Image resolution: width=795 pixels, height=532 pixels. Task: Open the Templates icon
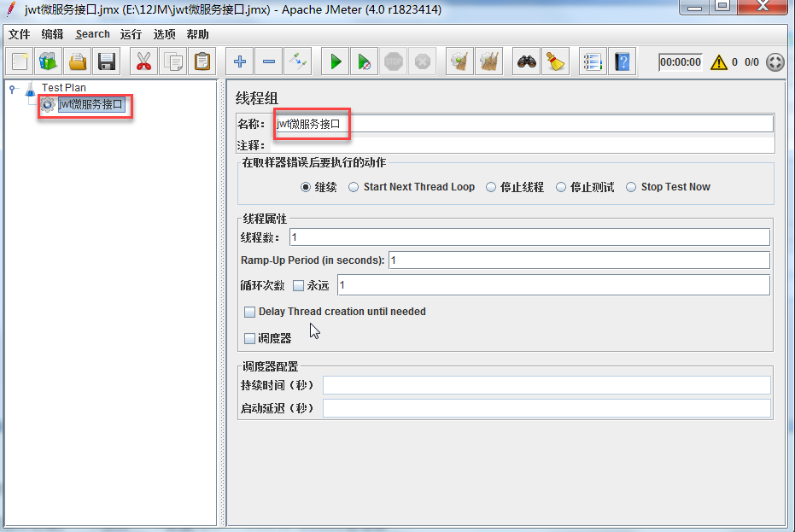click(48, 61)
